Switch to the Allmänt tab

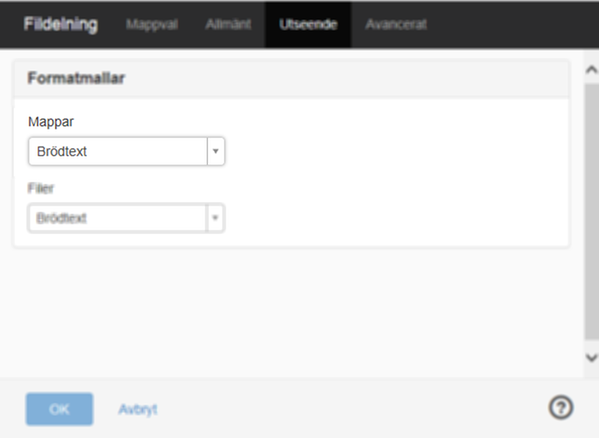pyautogui.click(x=228, y=24)
